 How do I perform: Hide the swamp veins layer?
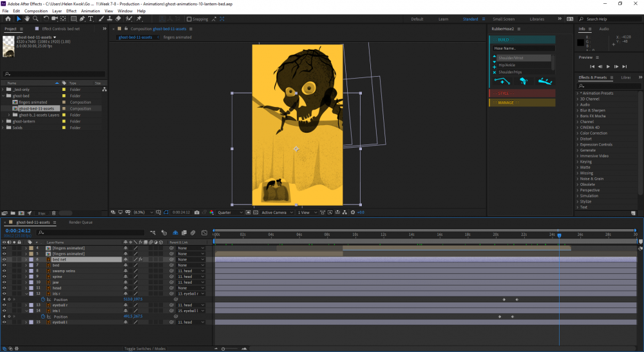pyautogui.click(x=4, y=271)
